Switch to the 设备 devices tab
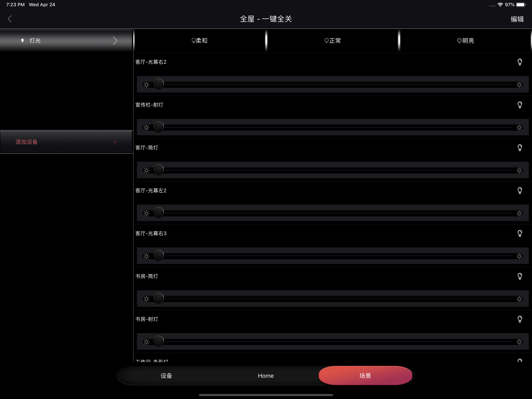Screen dimensions: 532x399 (x=166, y=376)
